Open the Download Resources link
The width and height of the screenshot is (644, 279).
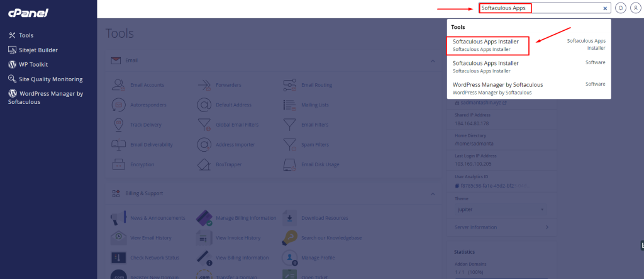325,218
